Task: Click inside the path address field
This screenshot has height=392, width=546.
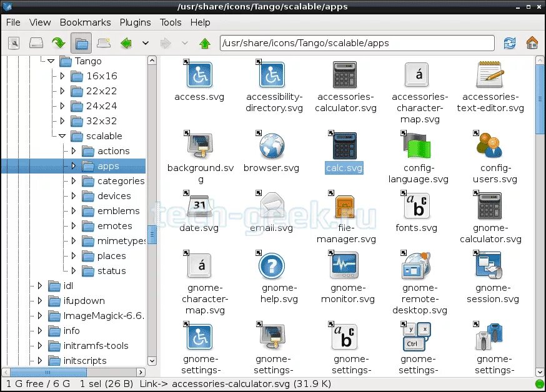Action: click(x=357, y=43)
